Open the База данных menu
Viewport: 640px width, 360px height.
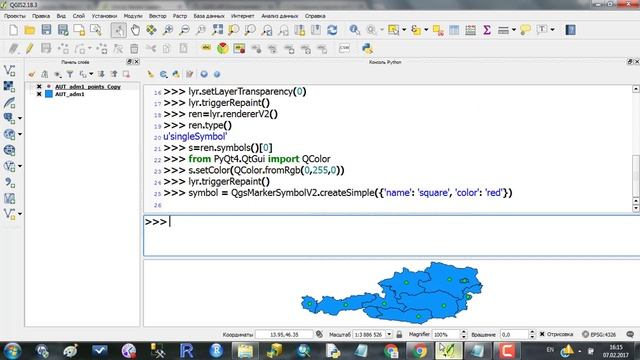click(x=209, y=16)
